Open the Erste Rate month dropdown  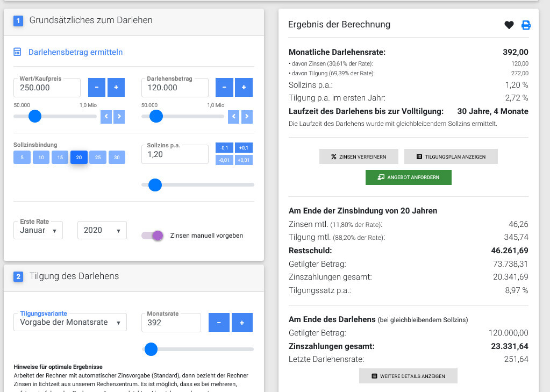click(x=38, y=230)
